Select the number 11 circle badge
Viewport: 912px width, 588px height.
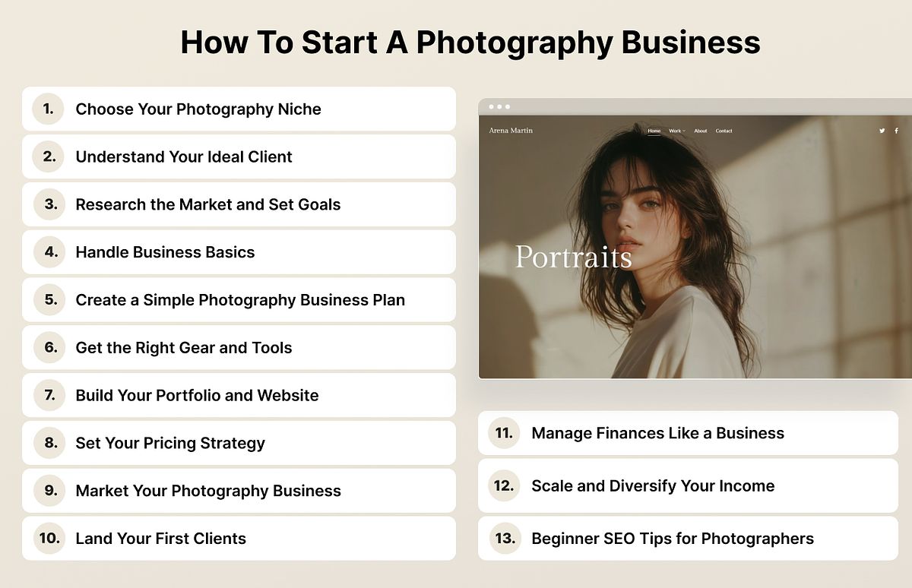(504, 433)
